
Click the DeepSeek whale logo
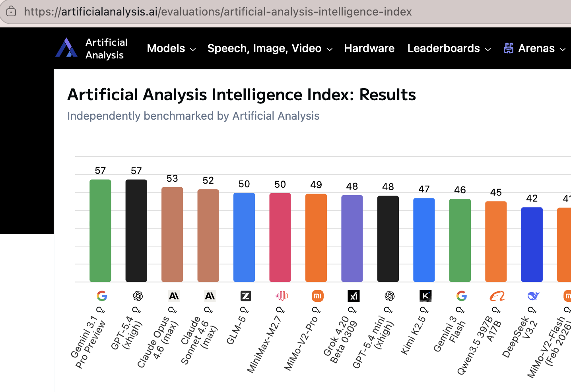pos(533,296)
